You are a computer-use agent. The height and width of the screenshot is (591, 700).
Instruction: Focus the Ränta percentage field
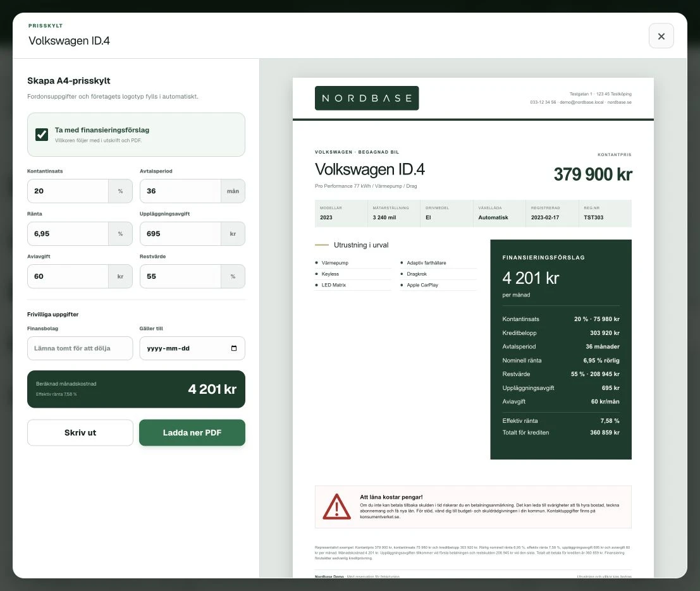[x=68, y=233]
